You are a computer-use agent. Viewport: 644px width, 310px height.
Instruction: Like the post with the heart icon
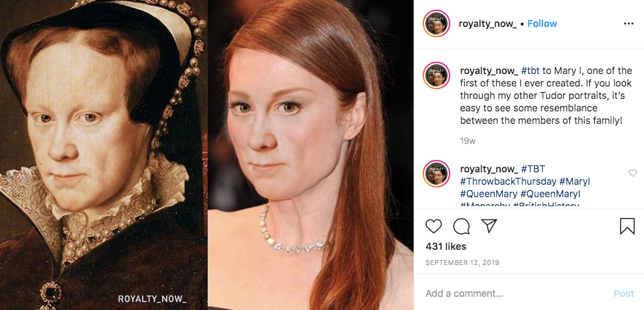click(x=434, y=226)
